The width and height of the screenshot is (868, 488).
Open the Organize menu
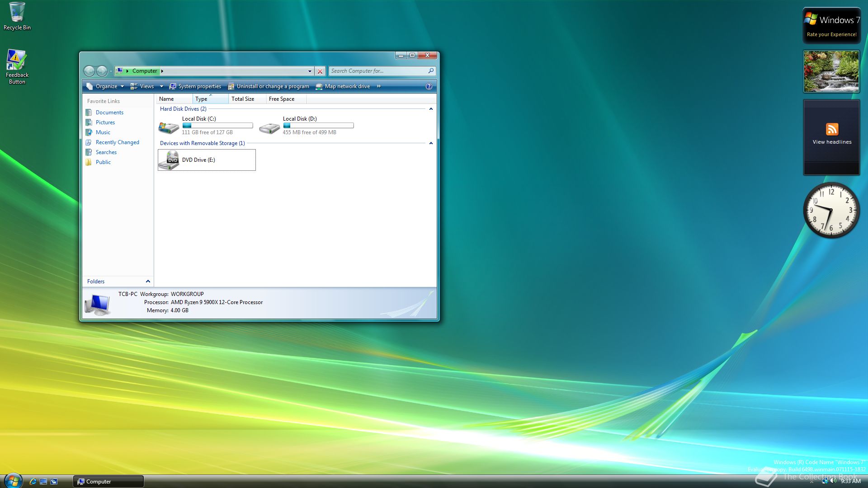(105, 86)
